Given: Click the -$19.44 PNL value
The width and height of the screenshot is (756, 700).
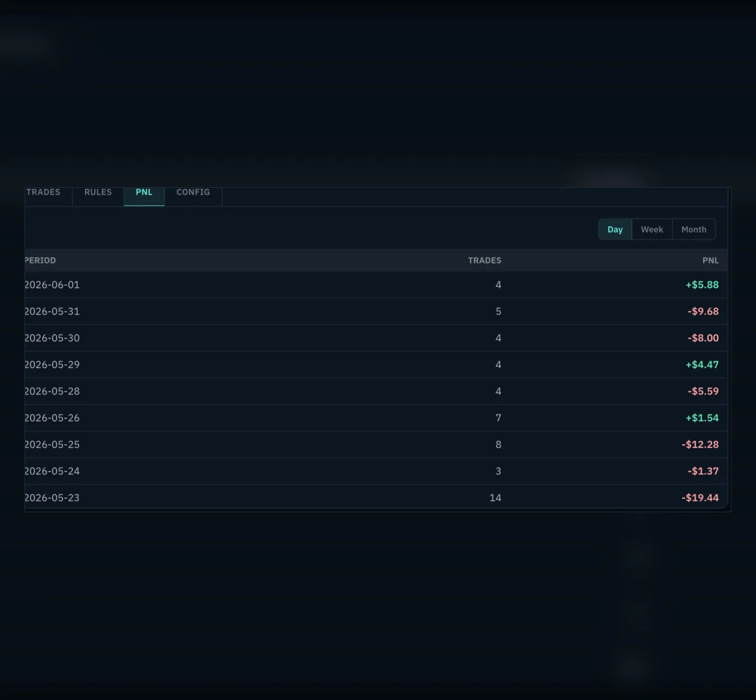Looking at the screenshot, I should click(700, 498).
